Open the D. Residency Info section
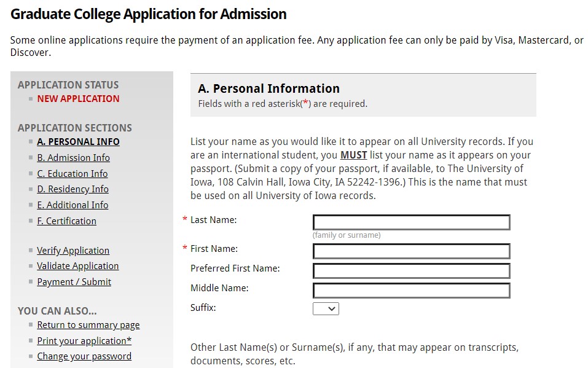Screen dimensions: 588x368 click(x=73, y=189)
